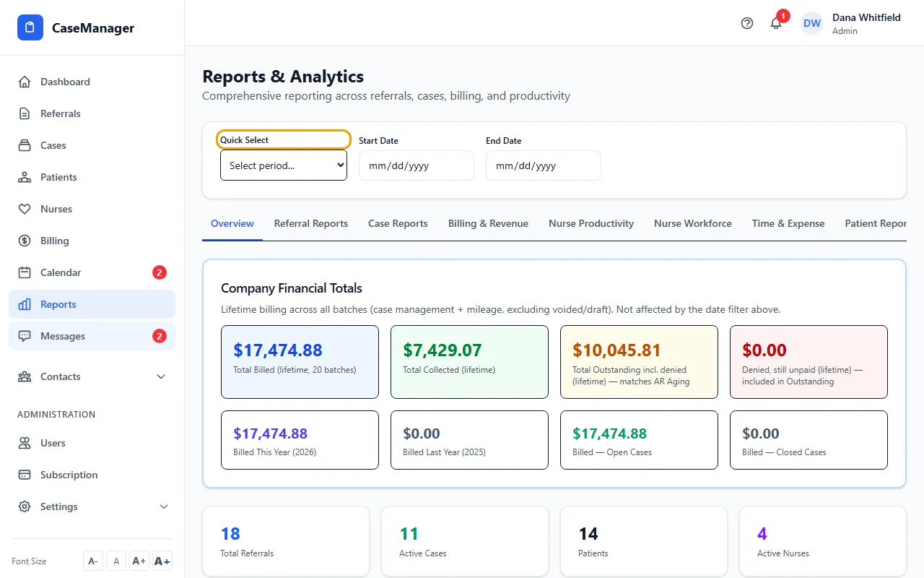Click the Total Referrals card showing 18

click(286, 541)
